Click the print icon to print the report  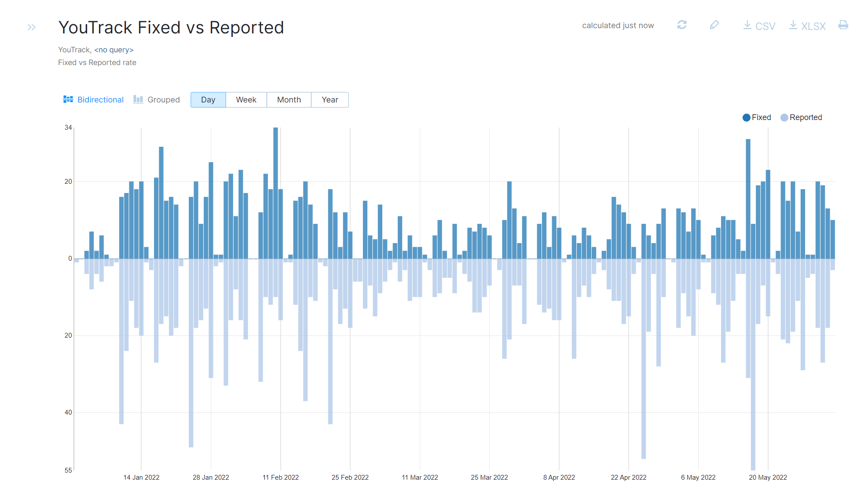point(843,26)
